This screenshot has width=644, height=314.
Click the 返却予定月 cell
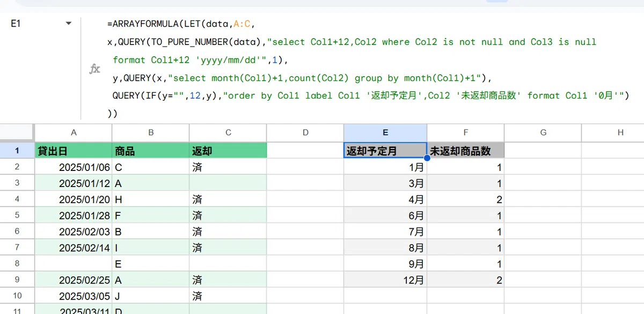click(385, 151)
